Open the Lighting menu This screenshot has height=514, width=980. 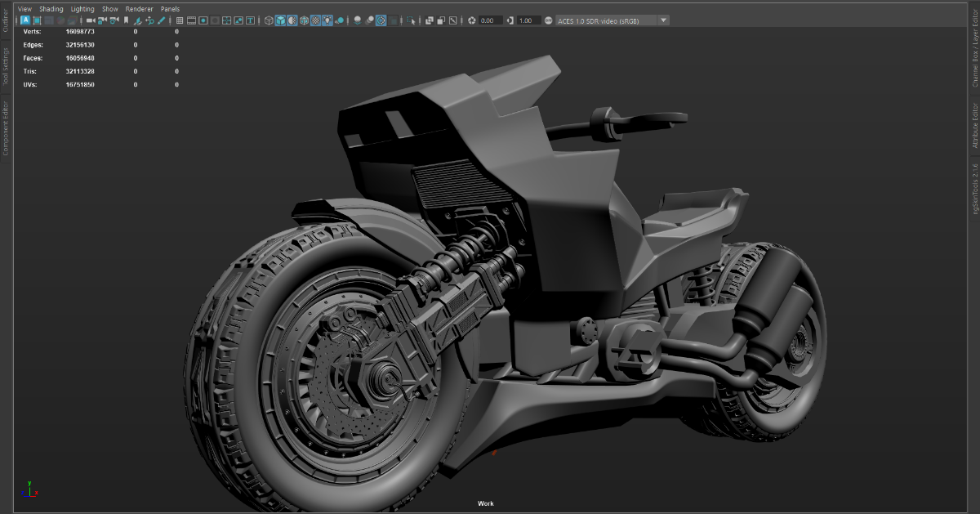(82, 9)
